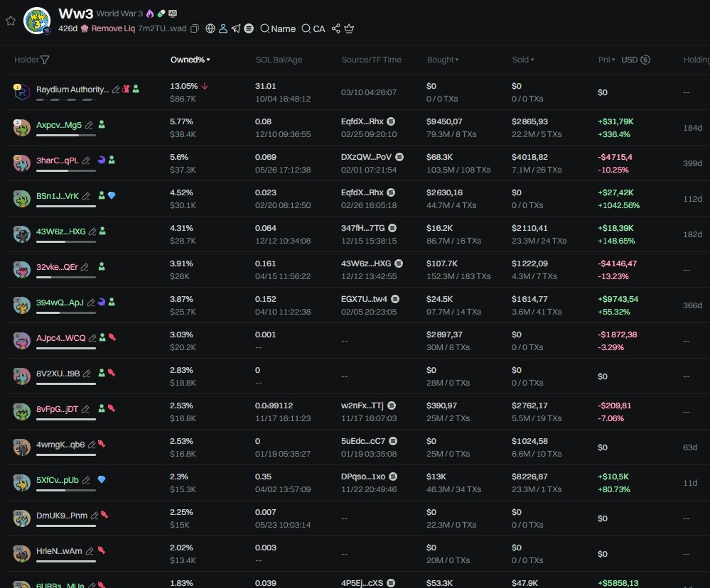Open holder Axpcv...Mg5

[x=59, y=125]
